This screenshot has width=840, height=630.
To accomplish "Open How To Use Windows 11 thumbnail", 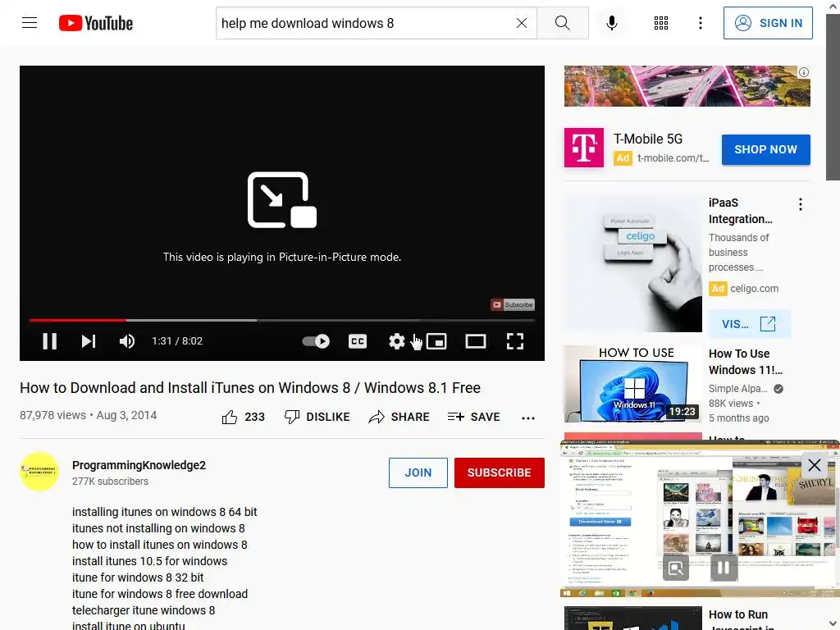I will 632,384.
